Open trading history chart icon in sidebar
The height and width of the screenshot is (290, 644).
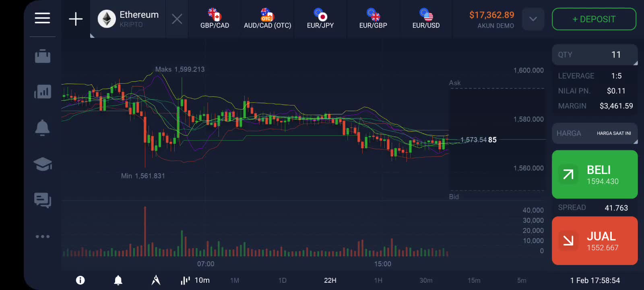pyautogui.click(x=43, y=92)
